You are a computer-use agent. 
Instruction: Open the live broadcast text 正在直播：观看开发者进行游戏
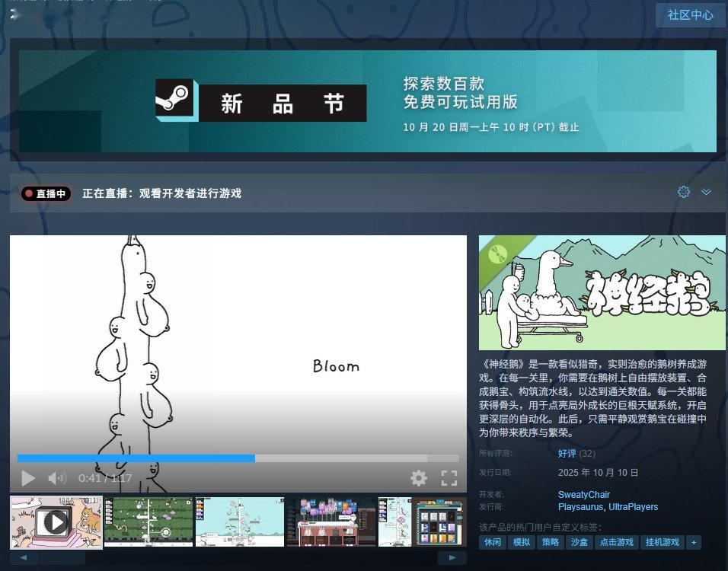[x=162, y=193]
